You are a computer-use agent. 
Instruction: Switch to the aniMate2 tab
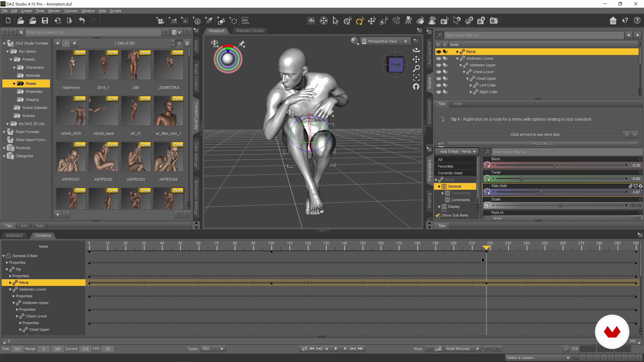click(x=14, y=236)
